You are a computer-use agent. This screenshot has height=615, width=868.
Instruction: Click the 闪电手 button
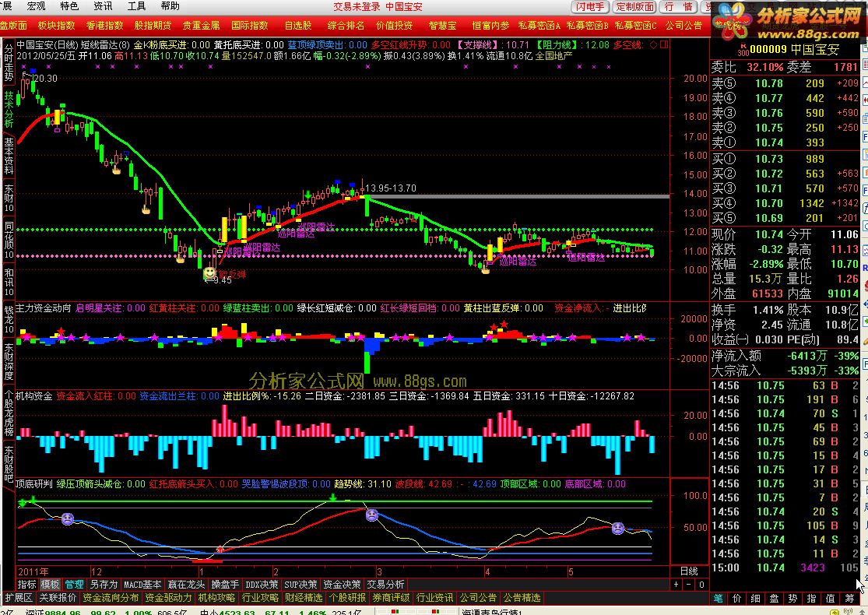590,7
